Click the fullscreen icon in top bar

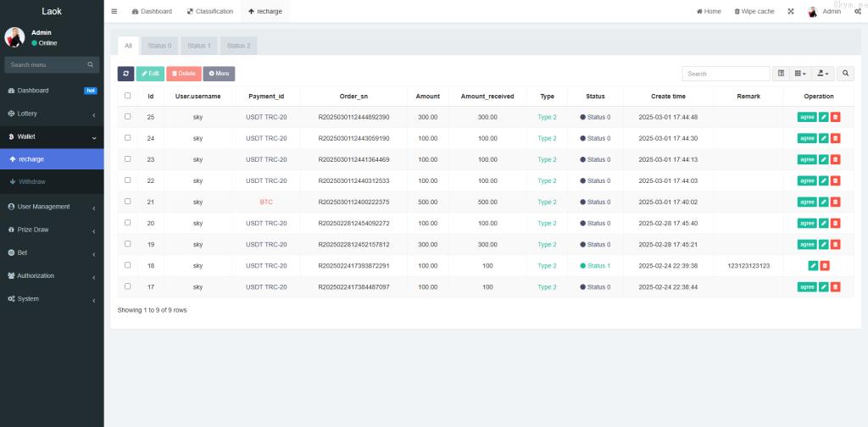pyautogui.click(x=791, y=12)
